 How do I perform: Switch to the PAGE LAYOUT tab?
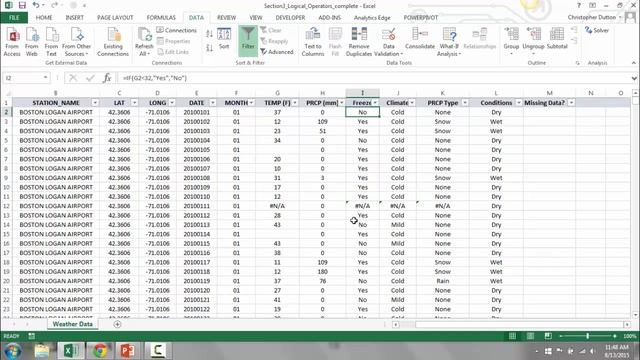point(115,18)
